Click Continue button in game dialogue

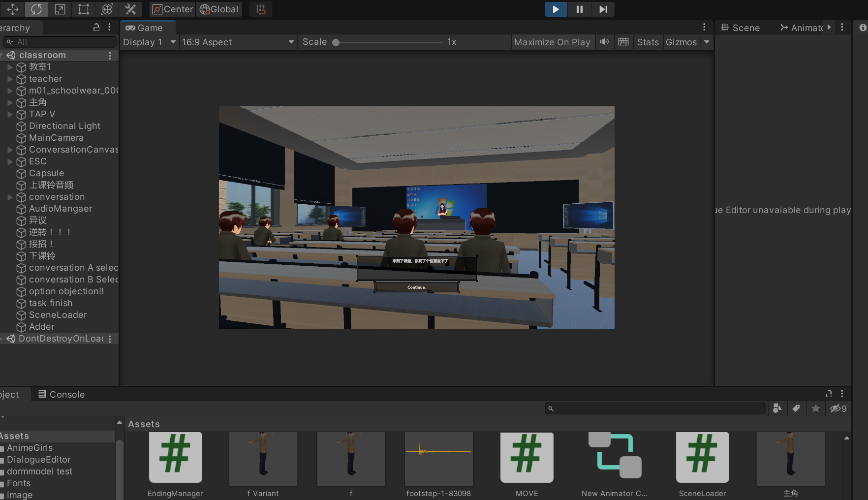[x=416, y=287]
